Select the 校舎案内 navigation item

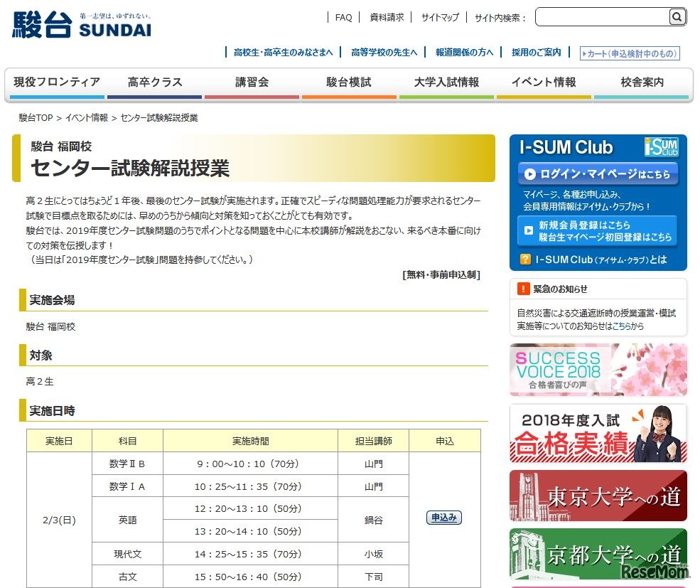tap(641, 82)
